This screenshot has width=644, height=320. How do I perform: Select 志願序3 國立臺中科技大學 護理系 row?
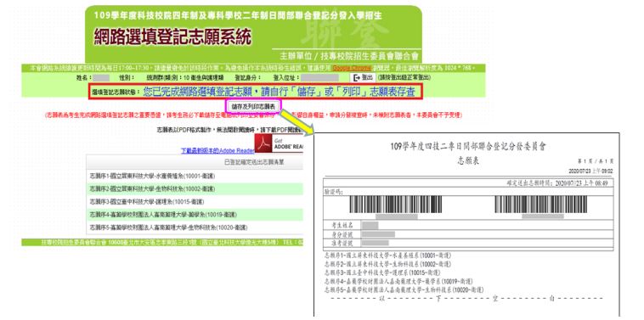(195, 202)
